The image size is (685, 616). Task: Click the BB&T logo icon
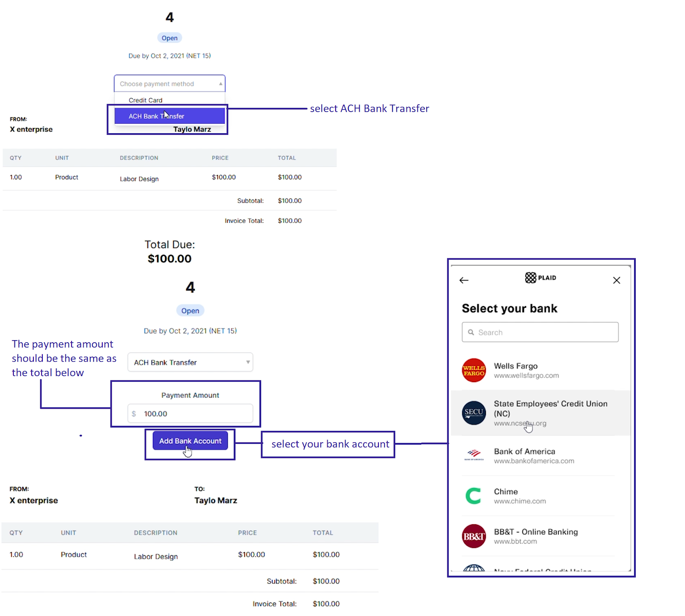[x=474, y=536]
